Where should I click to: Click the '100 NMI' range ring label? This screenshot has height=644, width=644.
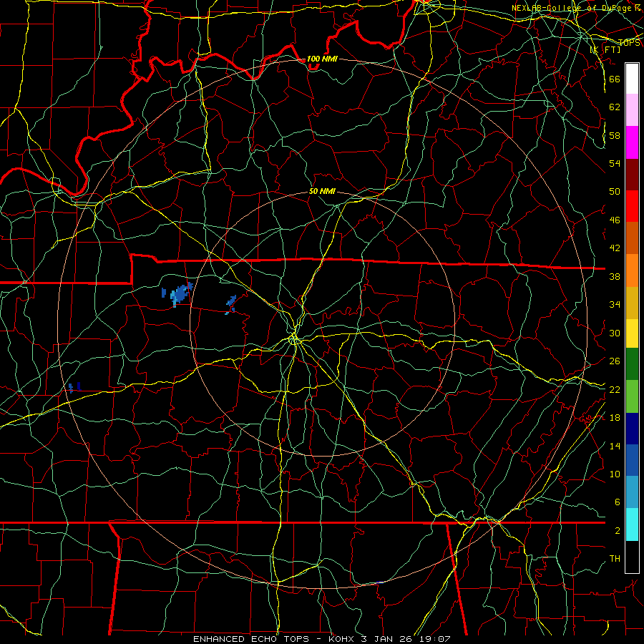pos(322,59)
